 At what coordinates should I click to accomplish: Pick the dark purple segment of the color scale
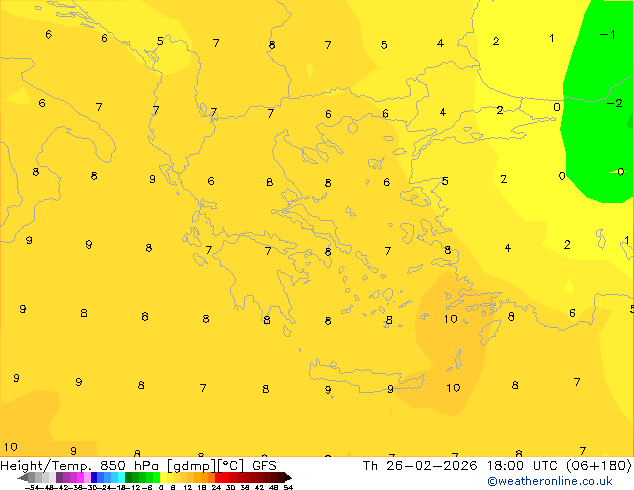tap(59, 477)
